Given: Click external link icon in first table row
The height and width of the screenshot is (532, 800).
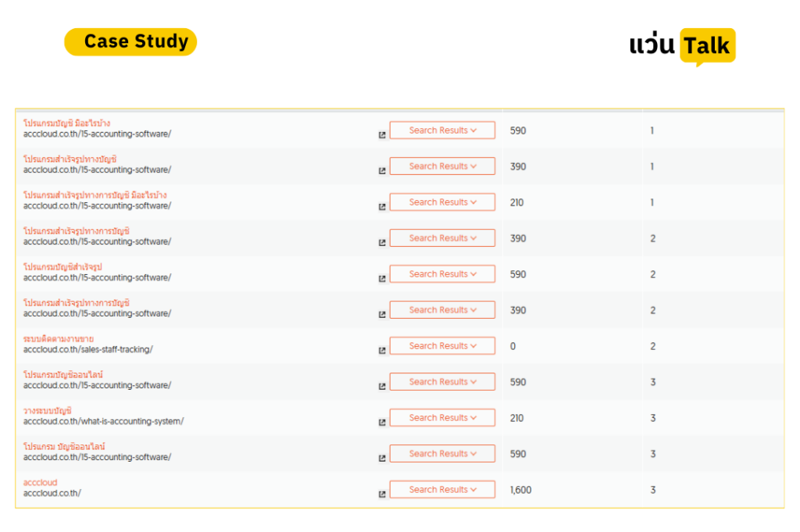Looking at the screenshot, I should pyautogui.click(x=381, y=134).
